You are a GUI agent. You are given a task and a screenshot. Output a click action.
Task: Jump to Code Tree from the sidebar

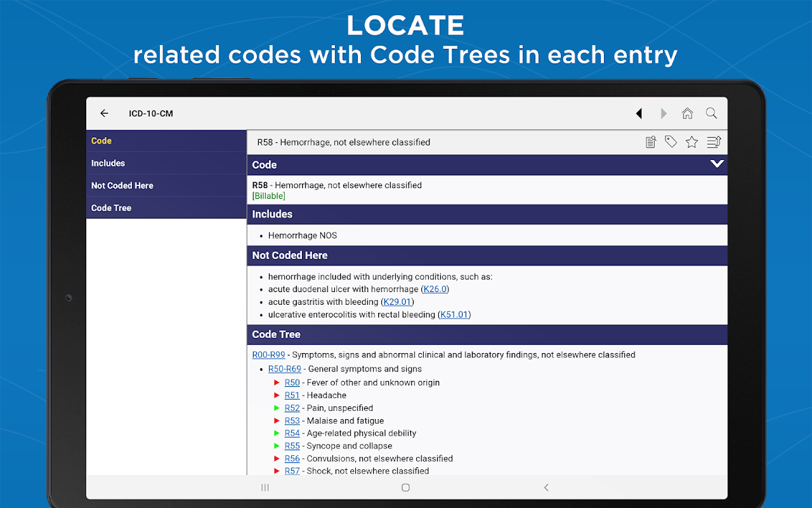[x=166, y=208]
